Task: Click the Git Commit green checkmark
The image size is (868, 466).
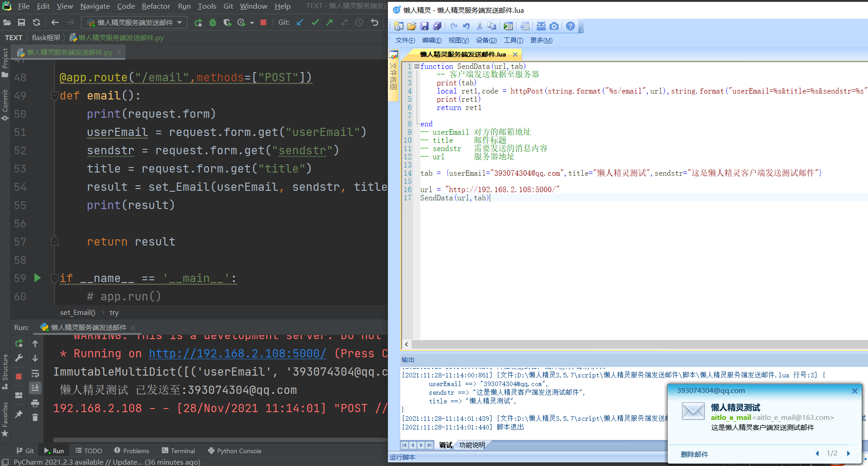Action: click(x=315, y=22)
